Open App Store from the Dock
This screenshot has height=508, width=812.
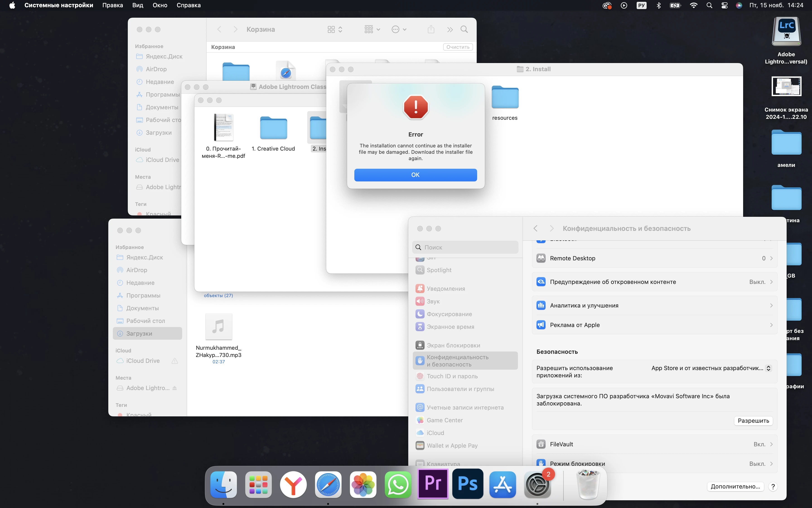pos(503,484)
